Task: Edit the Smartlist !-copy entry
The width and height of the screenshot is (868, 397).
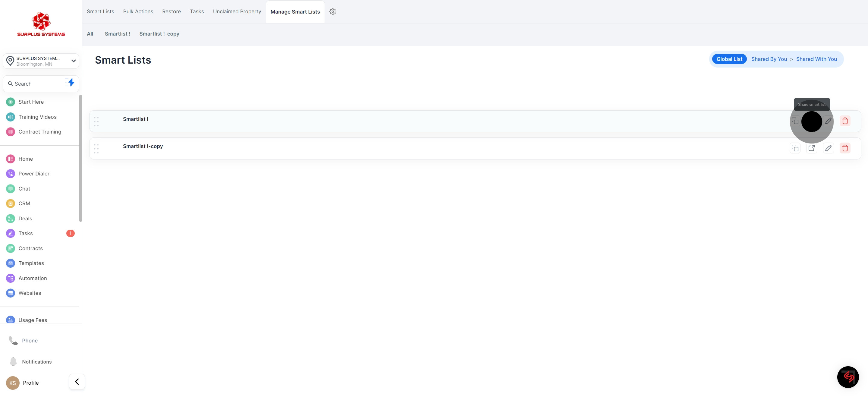Action: 828,148
